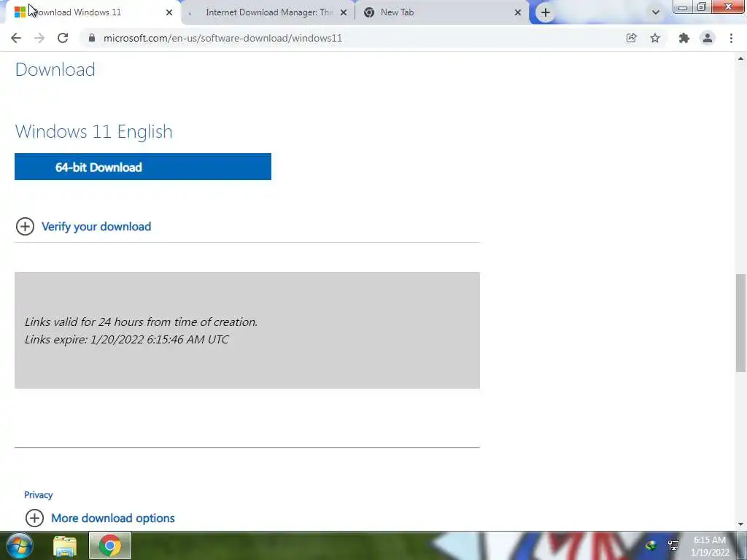The width and height of the screenshot is (747, 560).
Task: Click the Chrome taskbar icon
Action: point(110,545)
